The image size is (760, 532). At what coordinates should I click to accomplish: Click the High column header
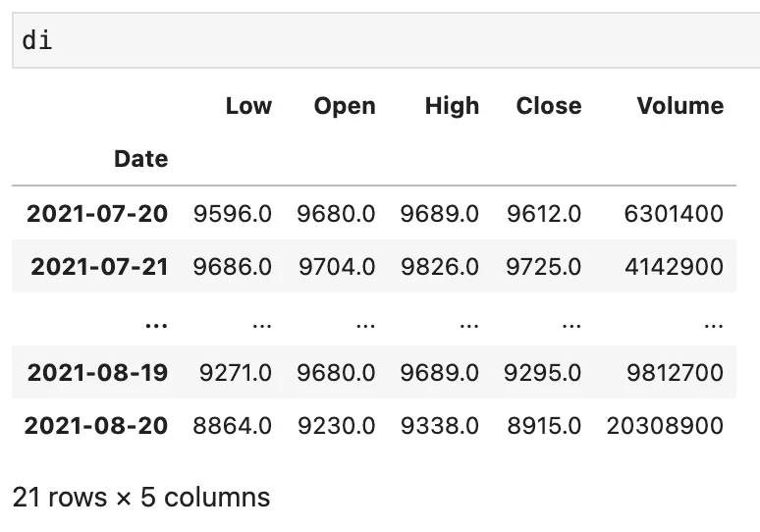click(452, 106)
